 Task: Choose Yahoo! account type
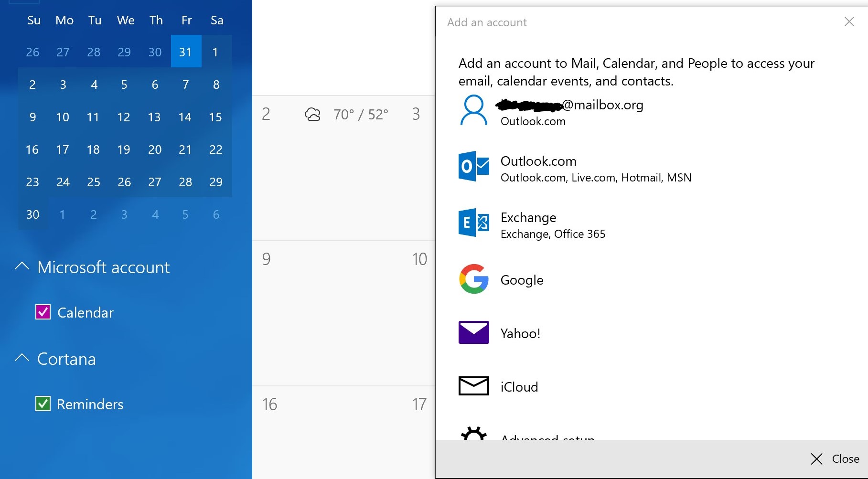[x=651, y=333]
